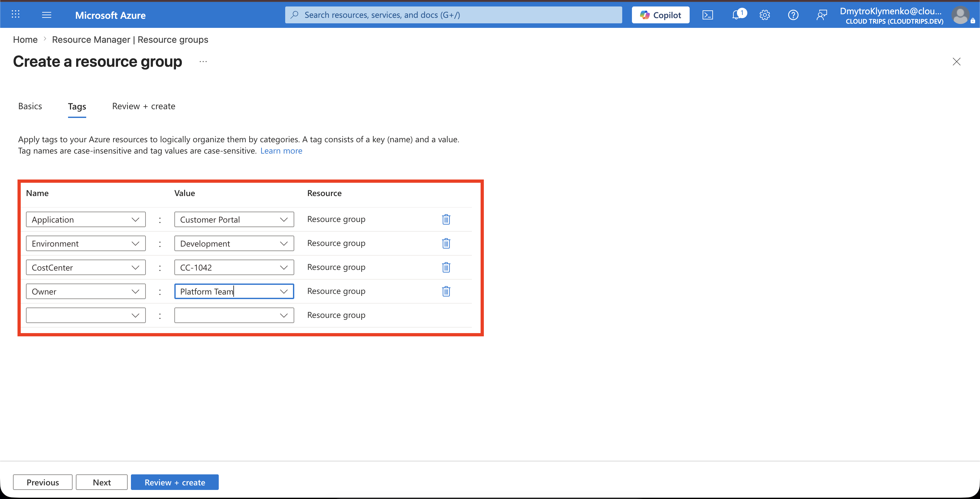Expand the Application name dropdown

135,219
